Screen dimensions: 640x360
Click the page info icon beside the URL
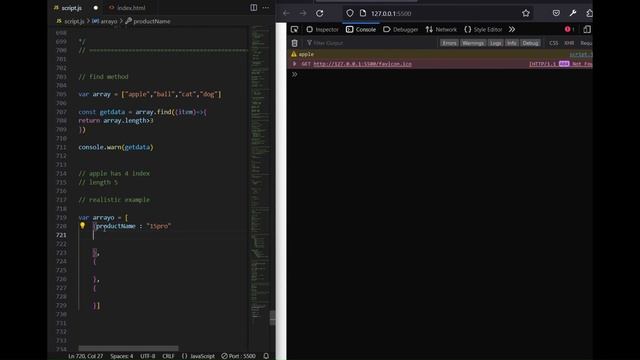point(362,13)
